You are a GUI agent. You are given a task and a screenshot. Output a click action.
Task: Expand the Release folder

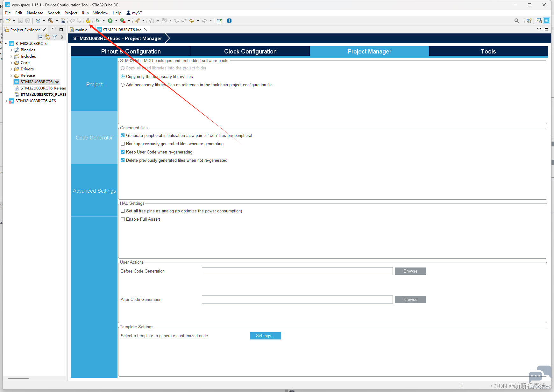[11, 75]
